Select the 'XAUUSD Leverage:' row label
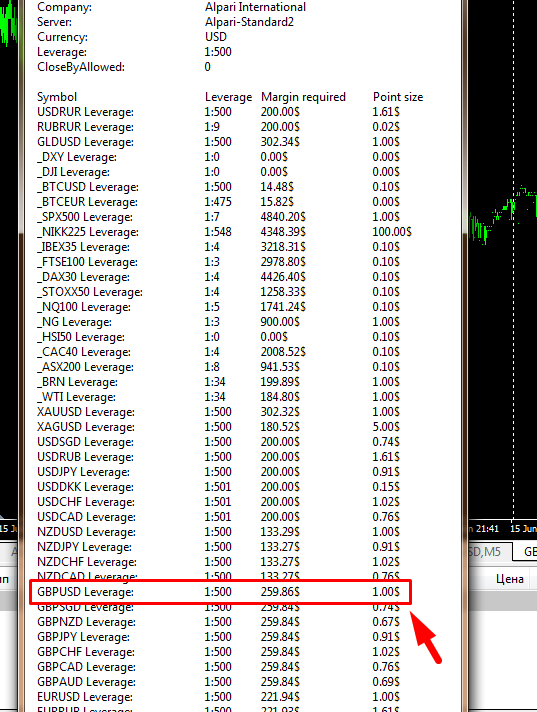Screen dimensions: 537x712 [86, 412]
